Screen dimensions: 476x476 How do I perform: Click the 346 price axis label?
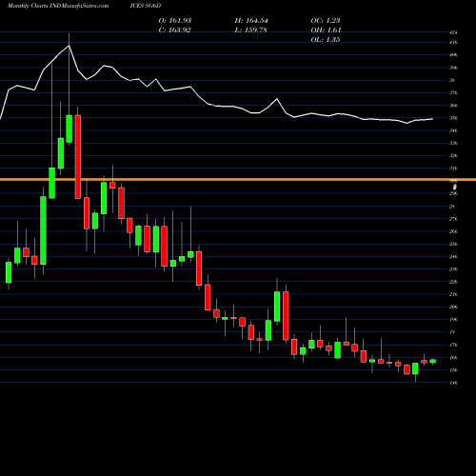pyautogui.click(x=454, y=130)
